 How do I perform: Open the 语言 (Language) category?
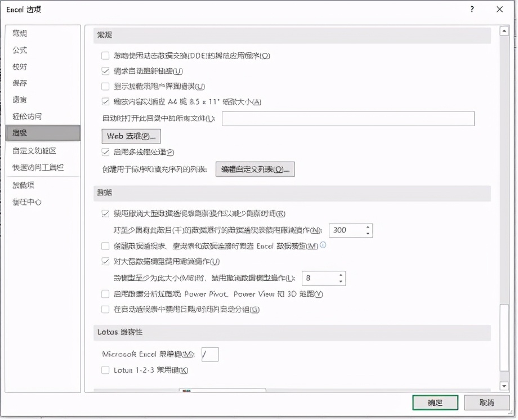20,100
